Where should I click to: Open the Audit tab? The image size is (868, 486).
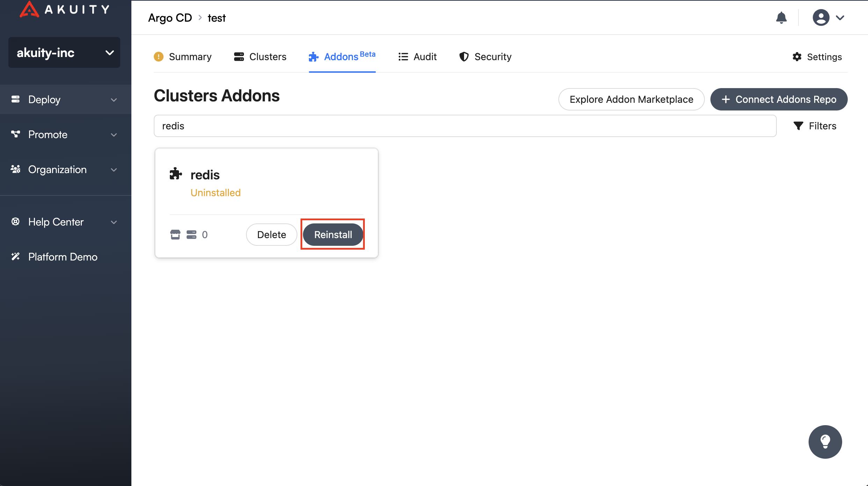(x=418, y=57)
